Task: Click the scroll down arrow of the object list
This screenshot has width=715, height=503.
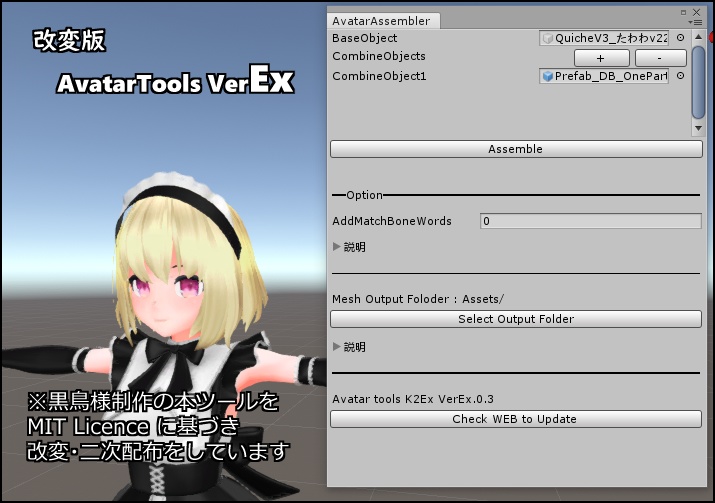Action: (698, 129)
